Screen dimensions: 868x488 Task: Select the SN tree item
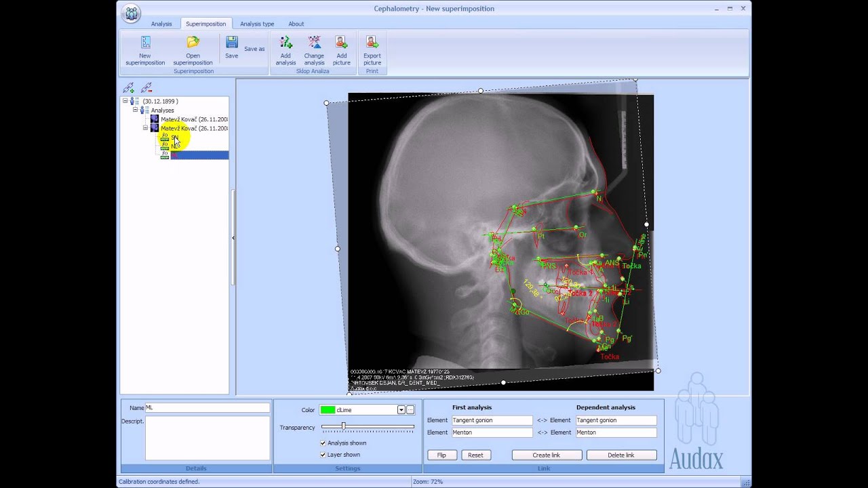[175, 137]
